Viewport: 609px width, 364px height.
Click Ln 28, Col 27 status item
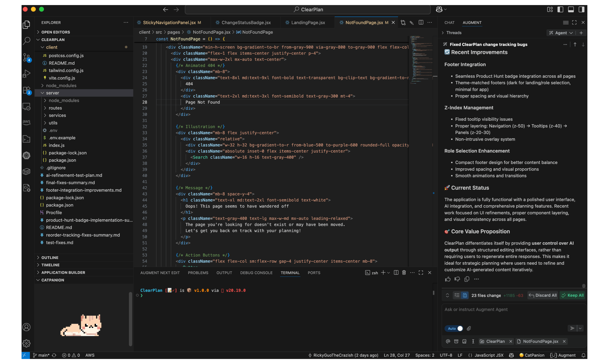397,355
